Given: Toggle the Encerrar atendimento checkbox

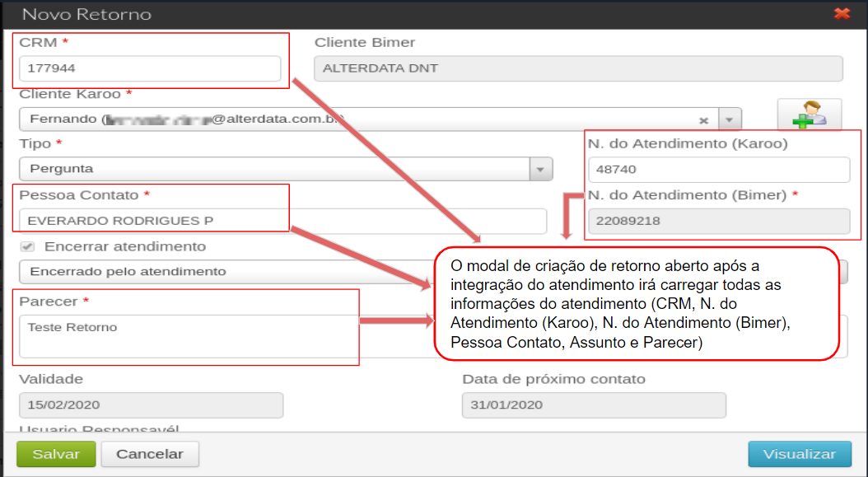Looking at the screenshot, I should 27,246.
